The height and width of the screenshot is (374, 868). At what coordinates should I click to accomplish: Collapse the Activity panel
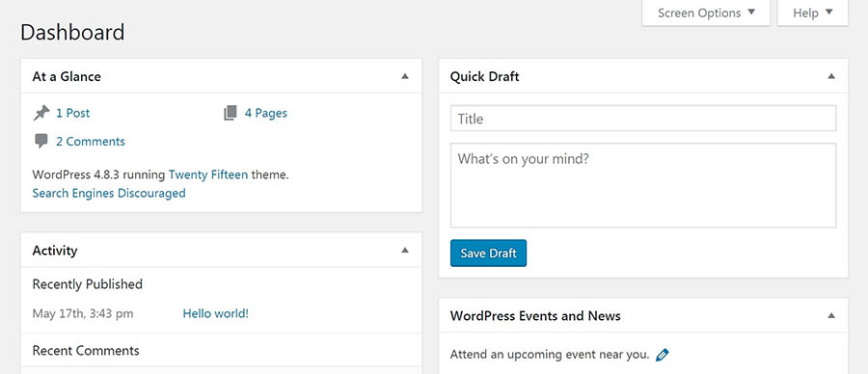pos(405,250)
